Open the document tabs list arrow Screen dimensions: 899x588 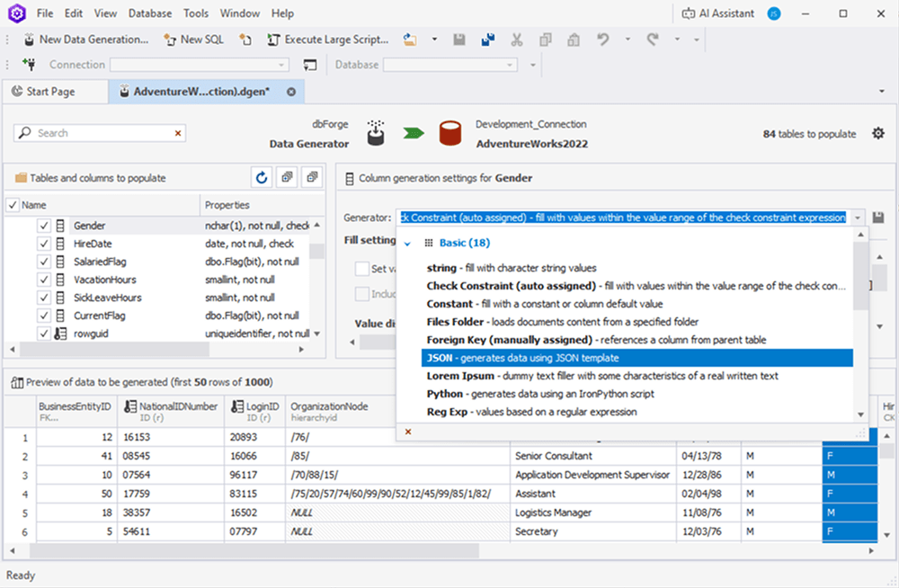[882, 91]
